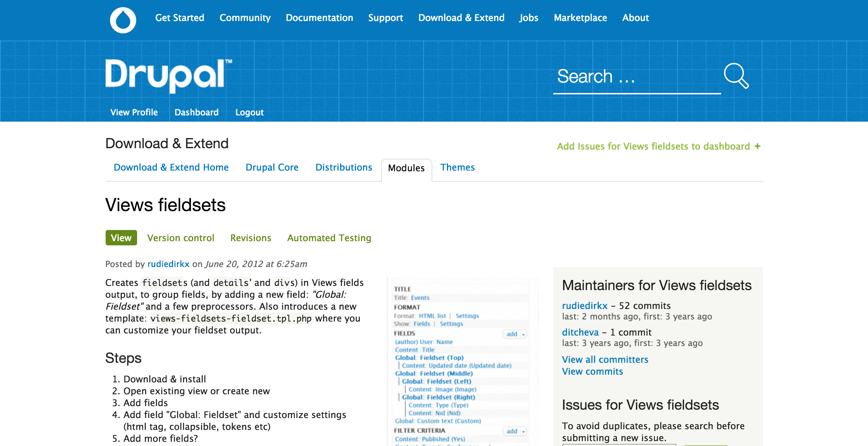Click the search magnifier icon
The width and height of the screenshot is (868, 446).
[736, 75]
